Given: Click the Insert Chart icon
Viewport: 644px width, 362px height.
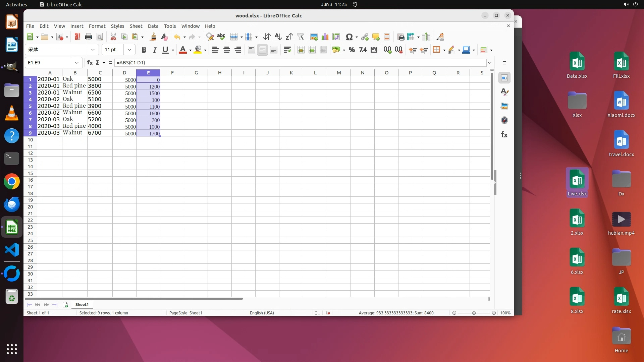Looking at the screenshot, I should tap(325, 37).
